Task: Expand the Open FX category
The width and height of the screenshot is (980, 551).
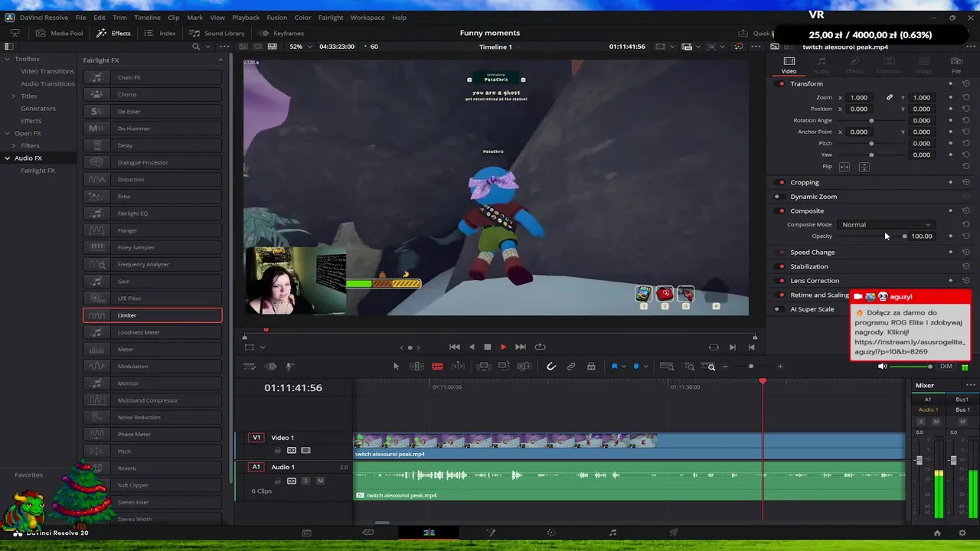Action: (x=8, y=133)
